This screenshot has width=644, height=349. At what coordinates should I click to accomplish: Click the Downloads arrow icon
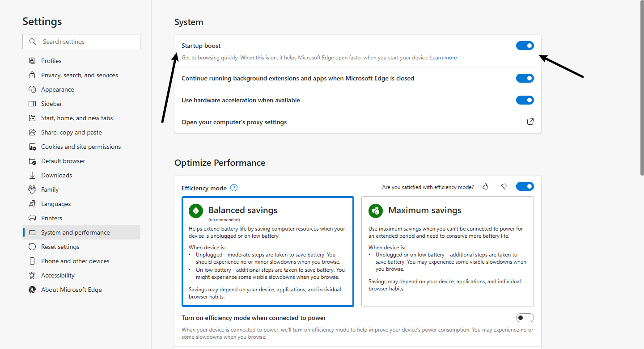pyautogui.click(x=32, y=175)
